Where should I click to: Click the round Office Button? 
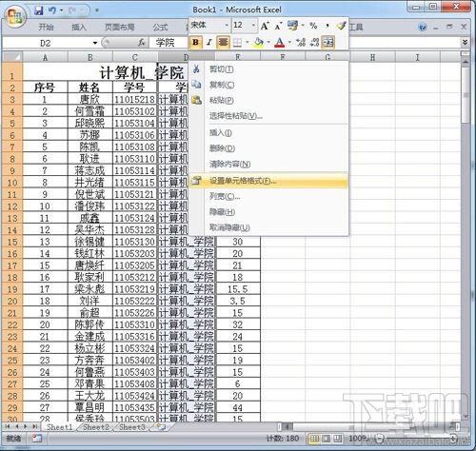point(14,16)
